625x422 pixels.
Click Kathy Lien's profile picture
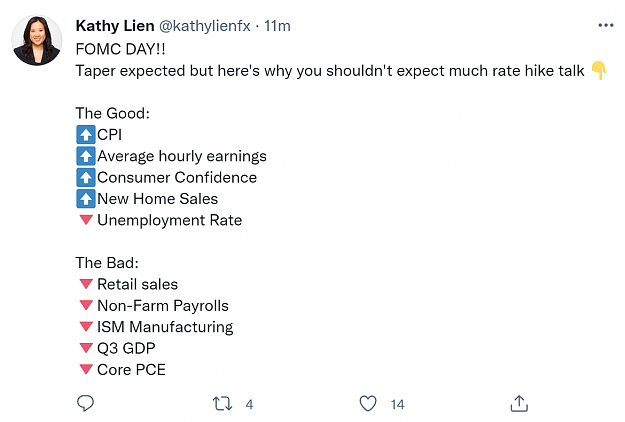[x=37, y=40]
